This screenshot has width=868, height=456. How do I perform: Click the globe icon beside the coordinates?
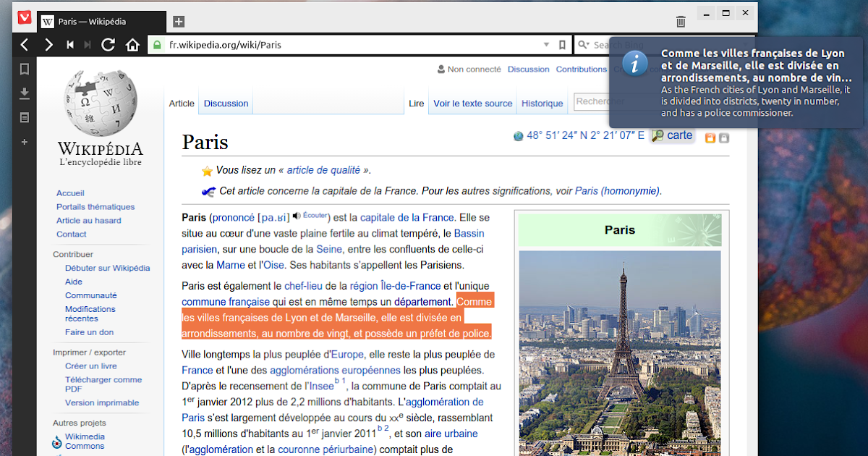tap(518, 135)
